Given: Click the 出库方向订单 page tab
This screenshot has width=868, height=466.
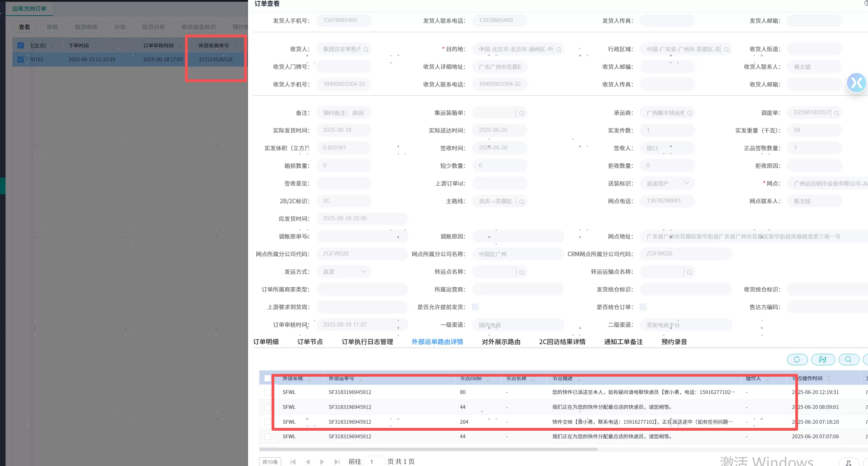Looking at the screenshot, I should (x=29, y=9).
